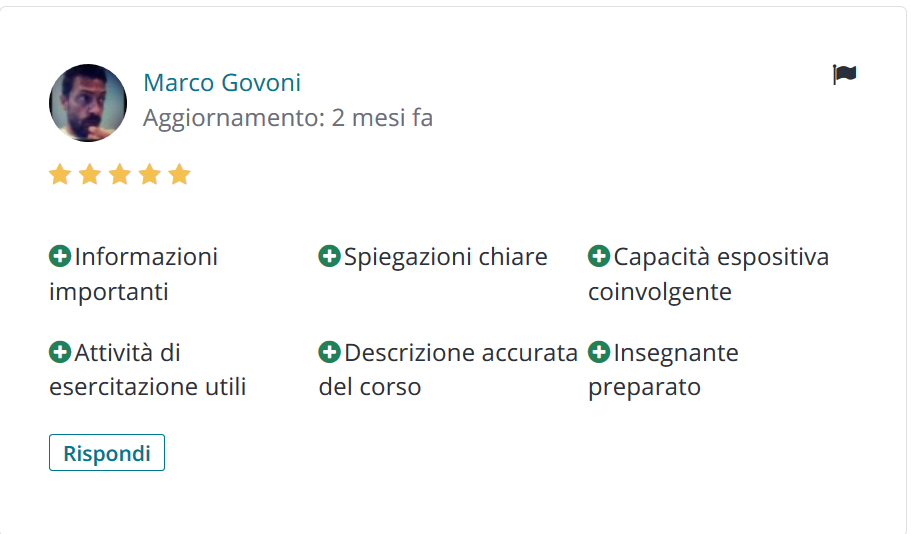Click plus icon next to Spiegazioni chiare
911x534 pixels.
click(x=329, y=256)
